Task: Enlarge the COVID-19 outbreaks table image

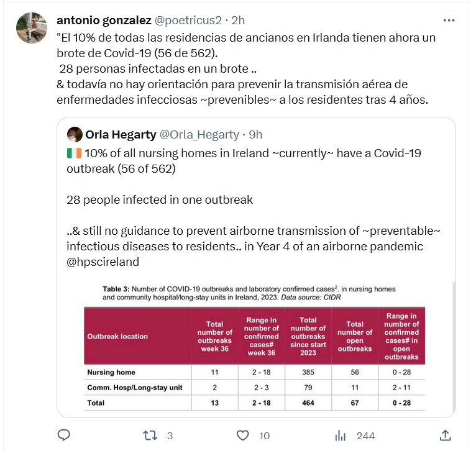Action: (x=255, y=349)
